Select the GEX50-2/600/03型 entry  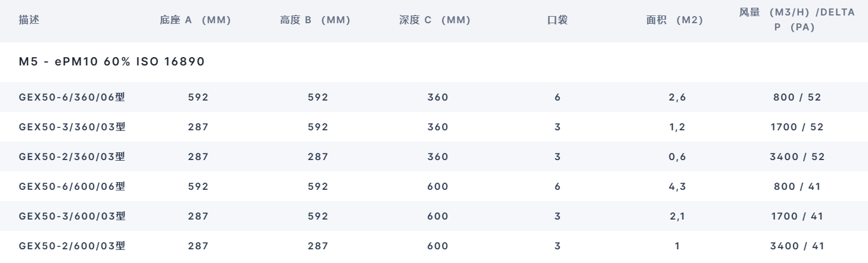(x=73, y=246)
